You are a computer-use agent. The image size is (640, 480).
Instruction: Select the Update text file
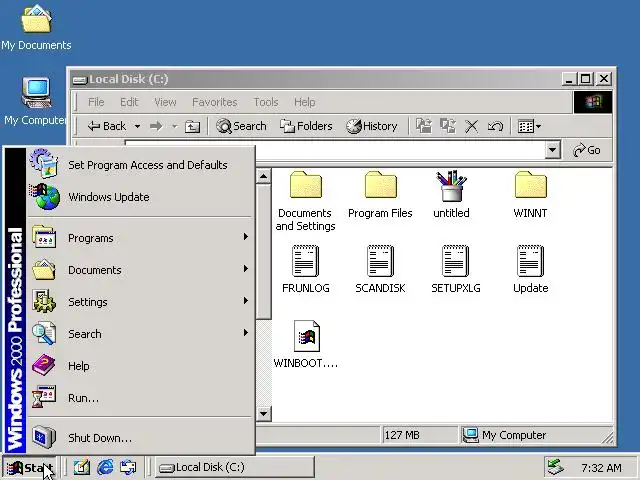click(530, 269)
